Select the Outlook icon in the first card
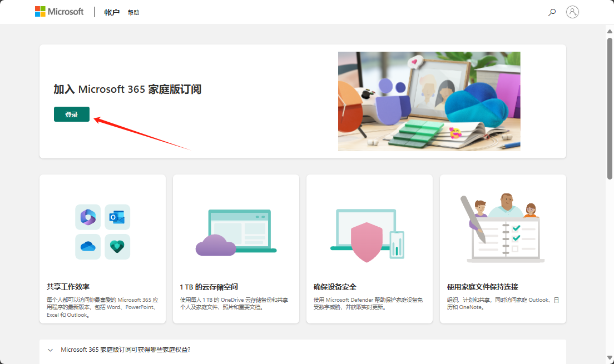 point(117,217)
